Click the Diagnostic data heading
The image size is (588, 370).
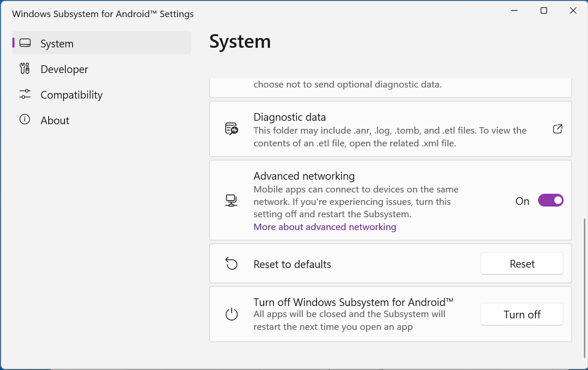click(290, 117)
